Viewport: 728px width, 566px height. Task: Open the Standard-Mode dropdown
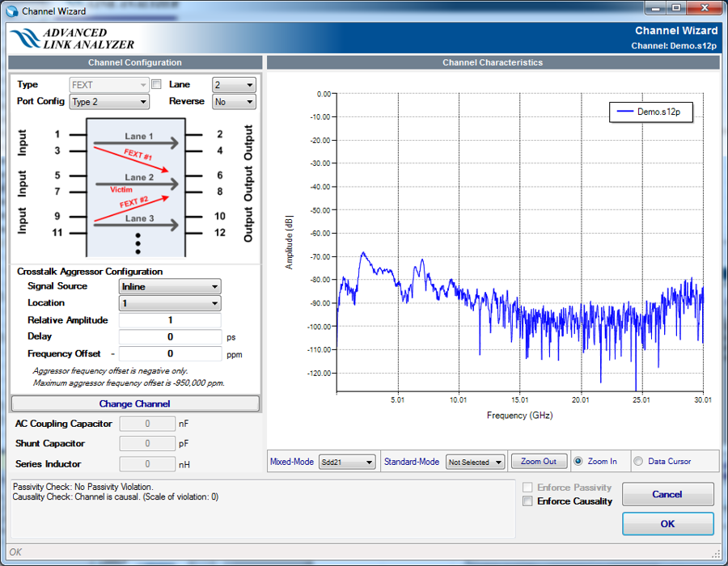coord(476,463)
